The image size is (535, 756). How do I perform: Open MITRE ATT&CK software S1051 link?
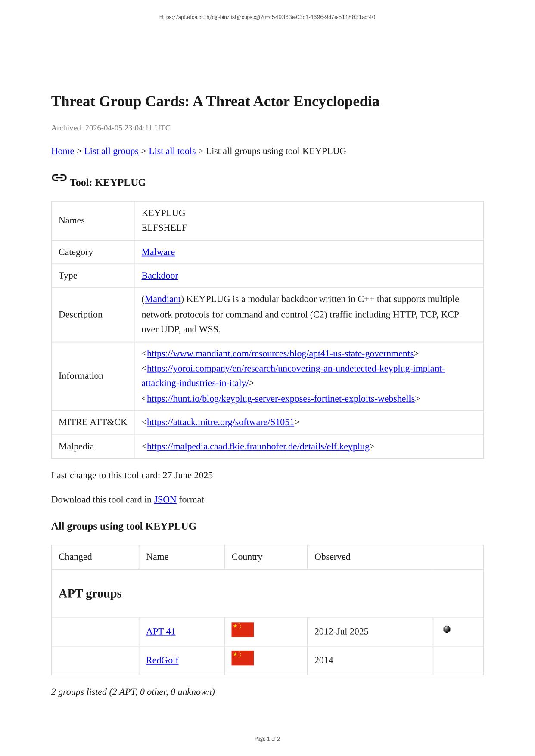(220, 422)
